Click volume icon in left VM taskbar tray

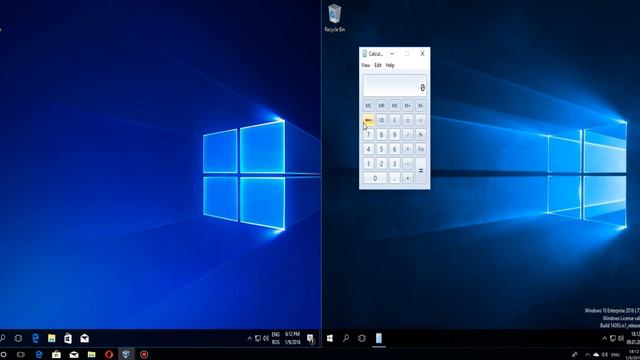click(x=266, y=338)
